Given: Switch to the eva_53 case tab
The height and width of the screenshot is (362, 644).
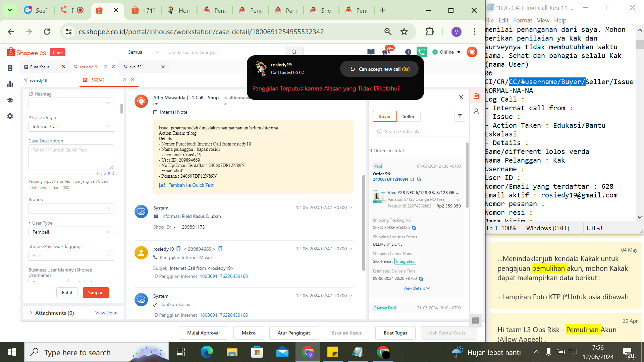Looking at the screenshot, I should 136,67.
